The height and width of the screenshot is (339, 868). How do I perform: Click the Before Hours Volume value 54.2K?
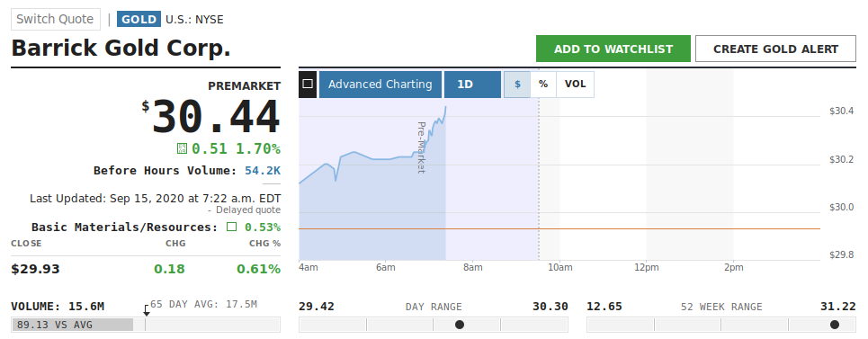point(263,170)
